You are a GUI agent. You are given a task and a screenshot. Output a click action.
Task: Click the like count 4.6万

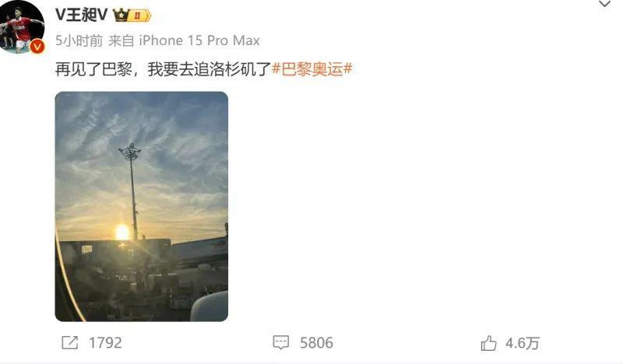(x=523, y=343)
